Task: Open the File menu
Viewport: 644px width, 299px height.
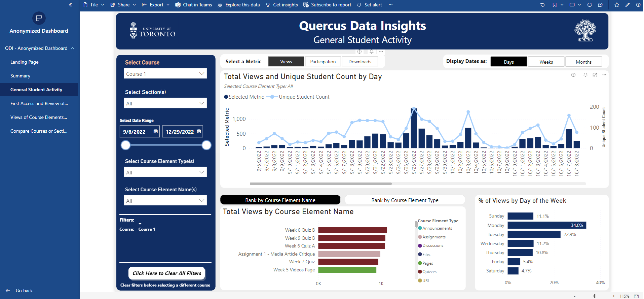Action: tap(94, 5)
